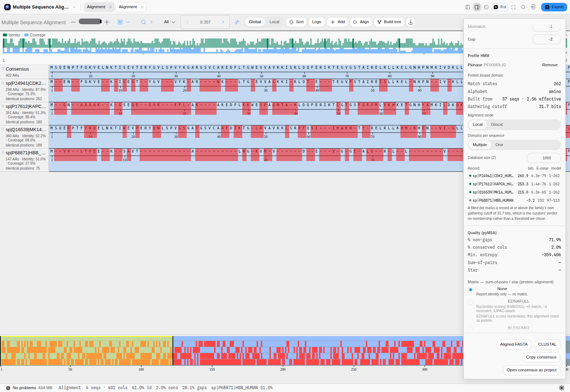
Task: Zoom out with the minus icon
Action: pos(73,22)
